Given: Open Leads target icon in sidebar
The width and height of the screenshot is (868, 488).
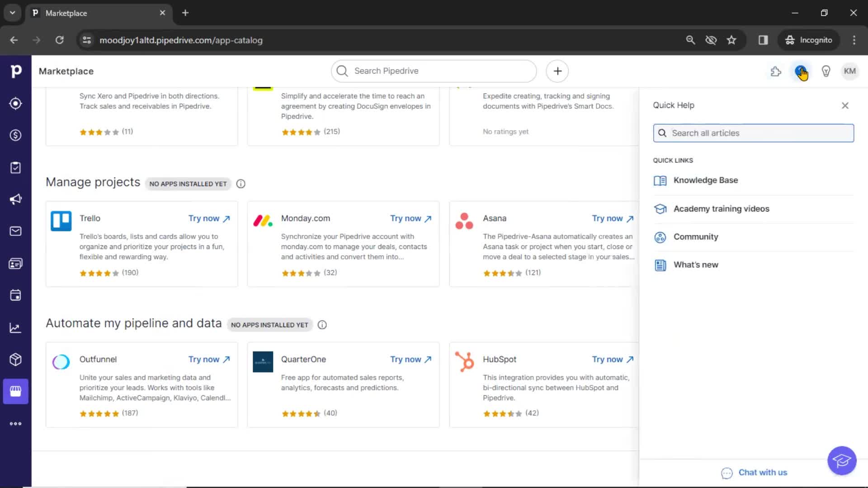Looking at the screenshot, I should 15,103.
